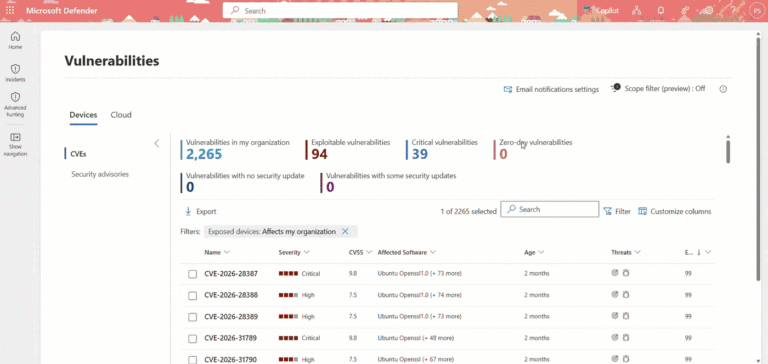
Task: Click the Customize columns icon
Action: point(643,211)
